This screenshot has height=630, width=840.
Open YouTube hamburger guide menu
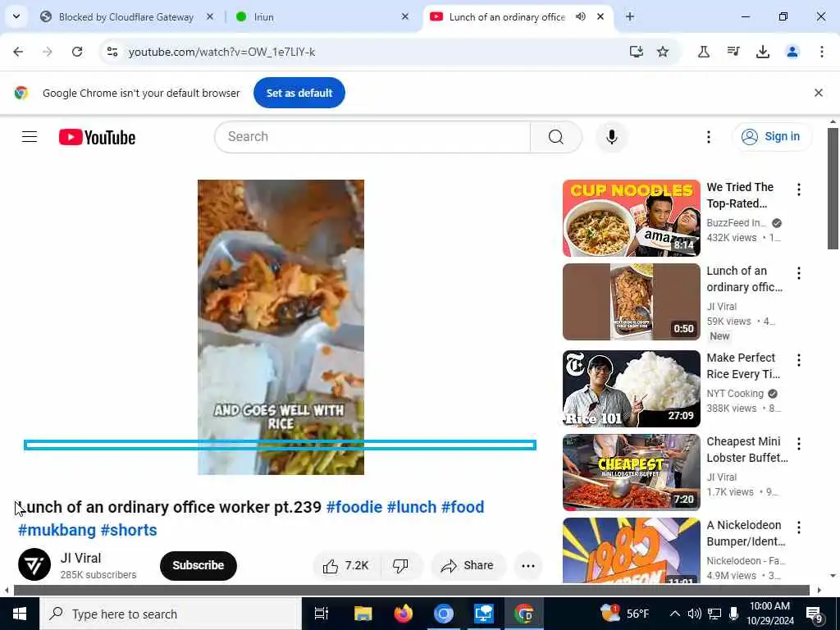30,137
